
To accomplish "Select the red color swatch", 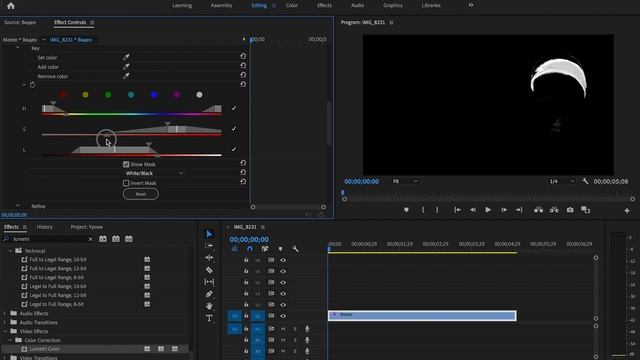I will pos(62,95).
